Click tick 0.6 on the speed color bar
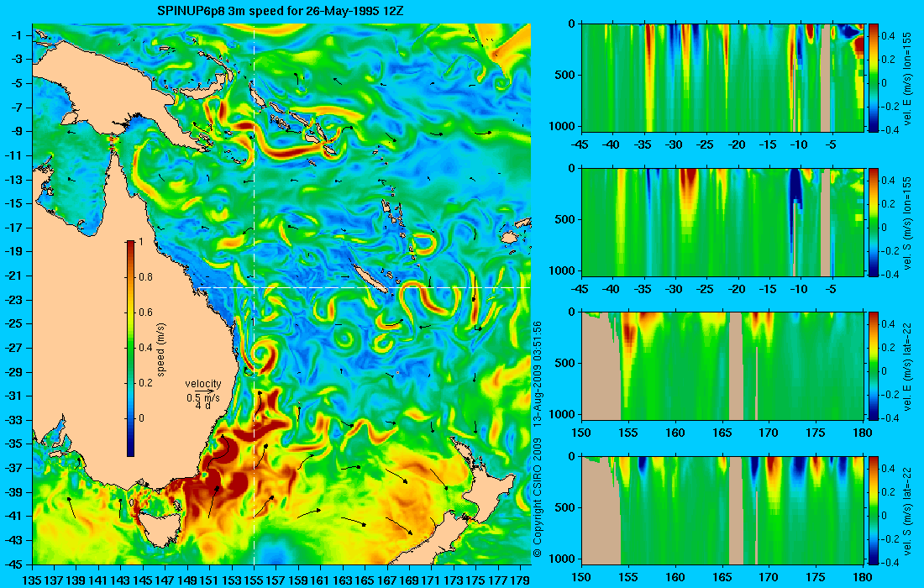The image size is (924, 588). click(145, 312)
